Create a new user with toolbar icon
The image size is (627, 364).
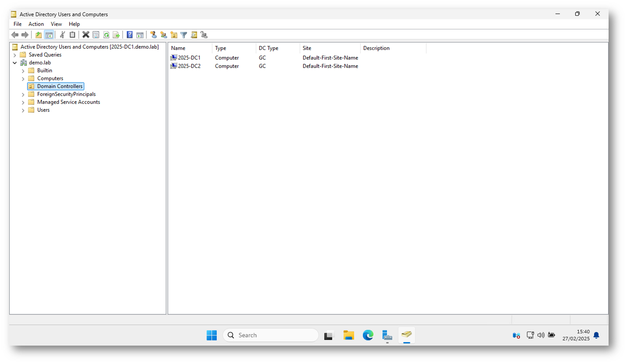coord(153,35)
